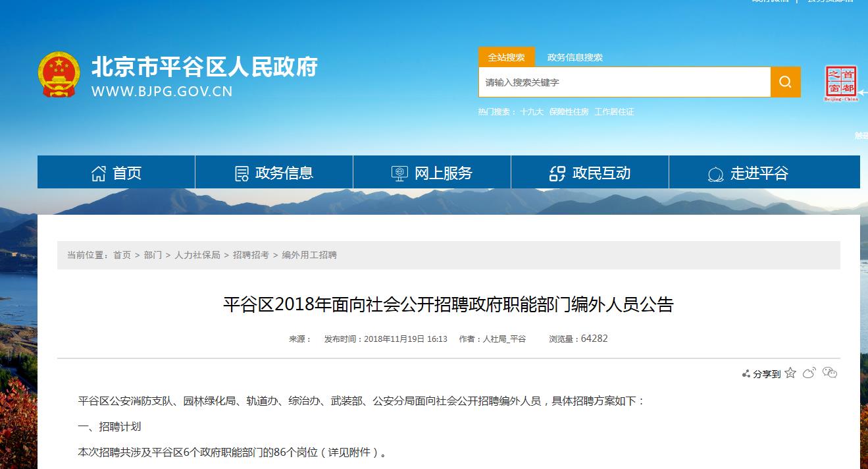Click the 分享到 share icon
Screen dimensions: 868x469
point(746,373)
